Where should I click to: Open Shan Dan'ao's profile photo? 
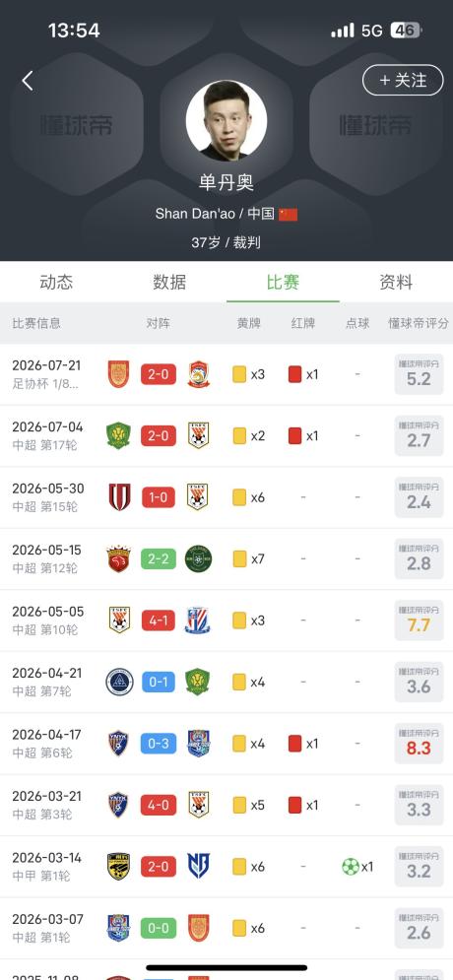pyautogui.click(x=226, y=120)
